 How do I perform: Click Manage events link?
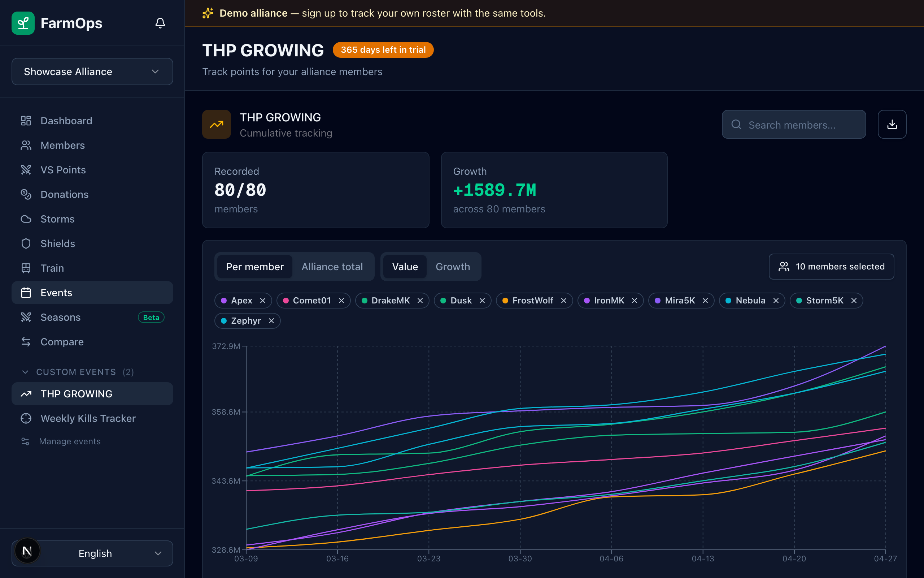pos(70,441)
